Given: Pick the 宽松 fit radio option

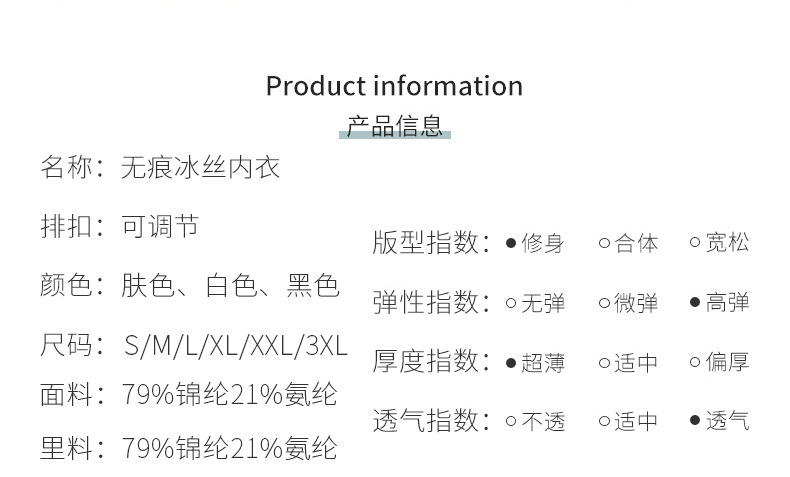Looking at the screenshot, I should point(695,243).
